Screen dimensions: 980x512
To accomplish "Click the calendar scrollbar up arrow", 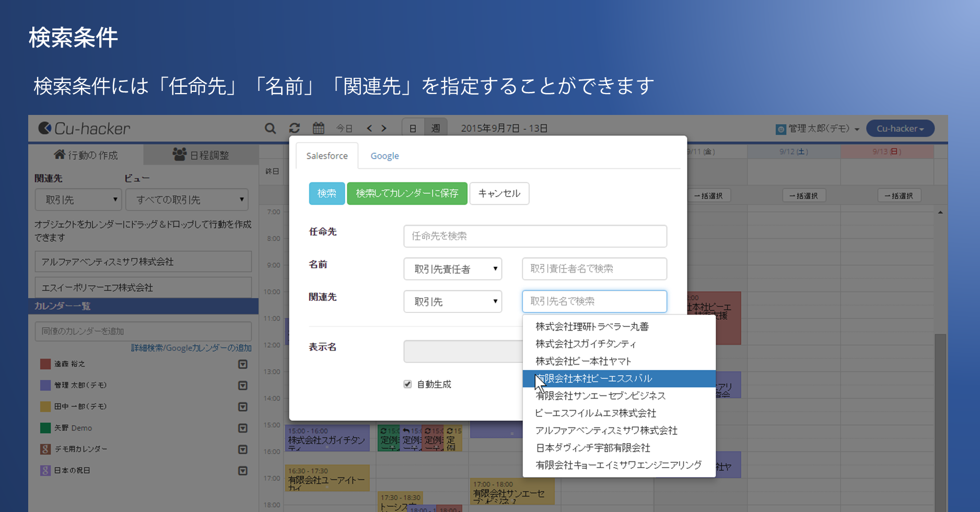I will [x=940, y=212].
